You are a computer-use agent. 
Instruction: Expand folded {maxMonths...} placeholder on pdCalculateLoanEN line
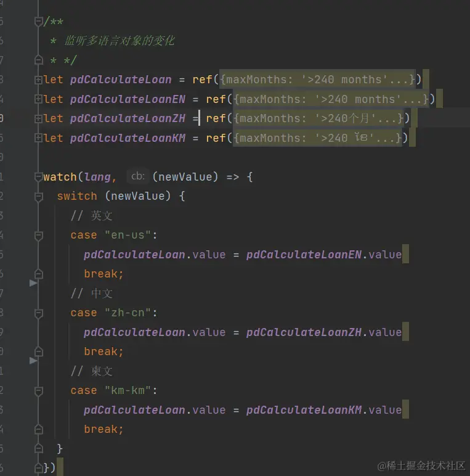(331, 99)
